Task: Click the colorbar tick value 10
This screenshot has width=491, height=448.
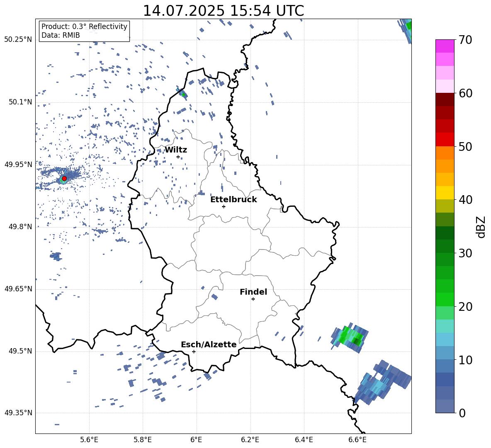Action: pos(465,360)
